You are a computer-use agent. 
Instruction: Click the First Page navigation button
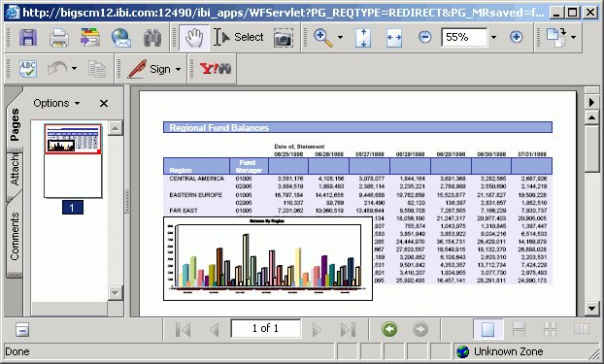[x=183, y=330]
